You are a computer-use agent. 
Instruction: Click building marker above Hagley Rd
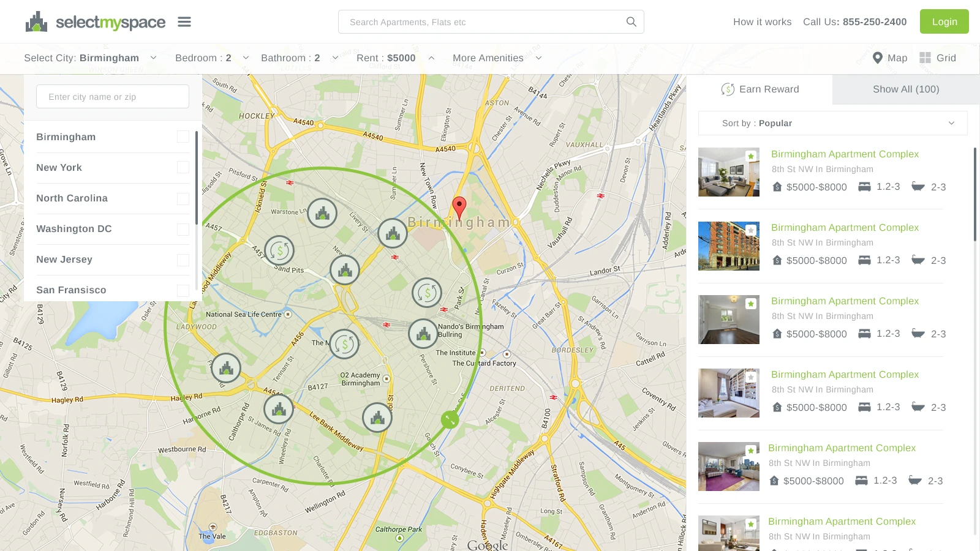[x=226, y=368]
